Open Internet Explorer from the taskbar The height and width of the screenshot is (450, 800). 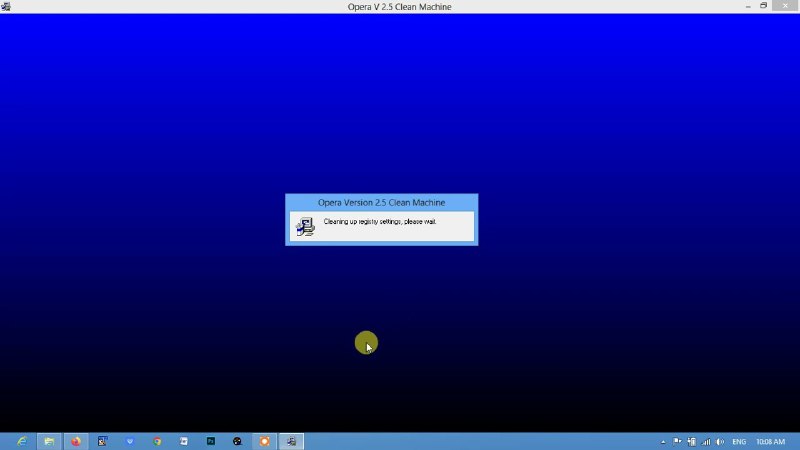click(22, 441)
